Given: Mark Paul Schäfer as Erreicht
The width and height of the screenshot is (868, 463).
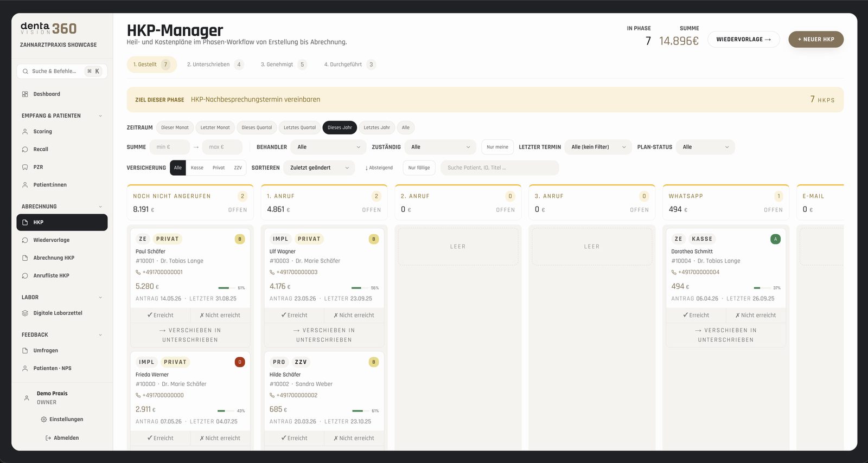Looking at the screenshot, I should [161, 316].
